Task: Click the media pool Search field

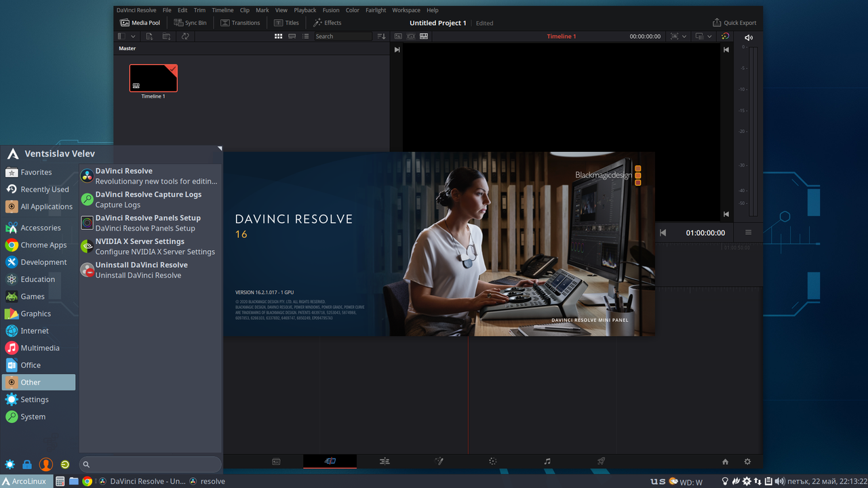Action: (x=343, y=36)
